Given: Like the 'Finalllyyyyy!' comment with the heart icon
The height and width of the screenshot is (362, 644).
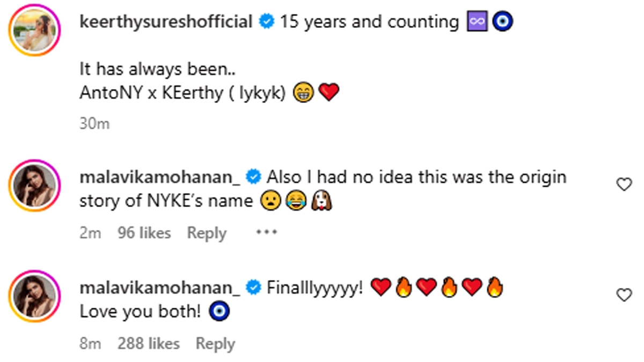Looking at the screenshot, I should coord(624,295).
